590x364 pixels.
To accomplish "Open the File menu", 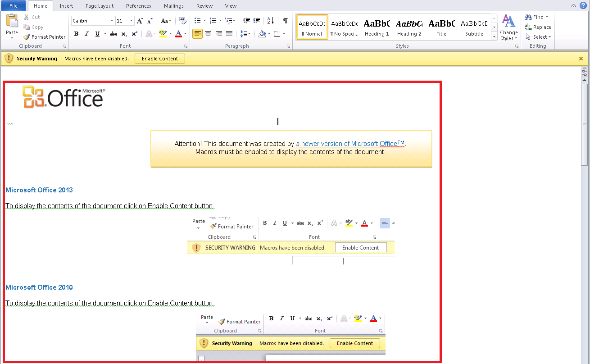I will 14,5.
